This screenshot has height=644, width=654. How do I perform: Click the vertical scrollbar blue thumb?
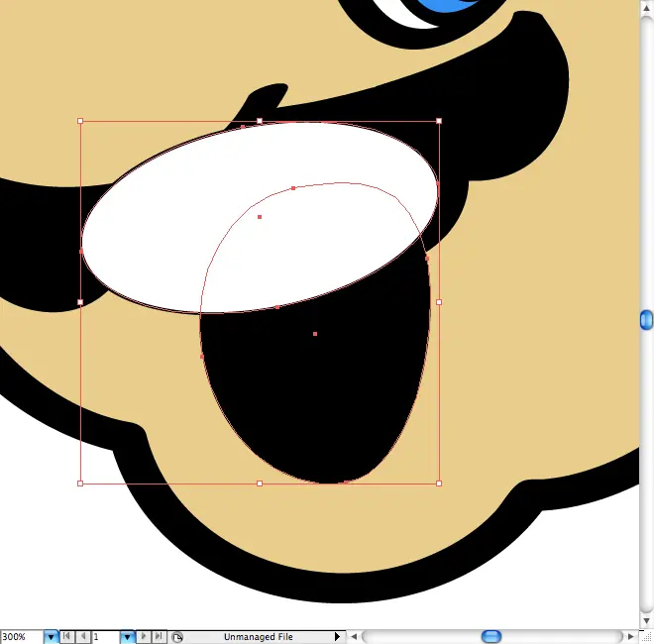pos(646,320)
